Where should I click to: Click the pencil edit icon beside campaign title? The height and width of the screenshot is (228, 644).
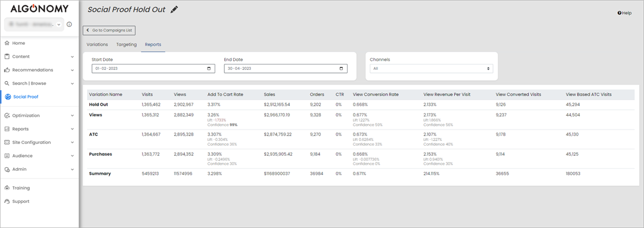pos(174,9)
